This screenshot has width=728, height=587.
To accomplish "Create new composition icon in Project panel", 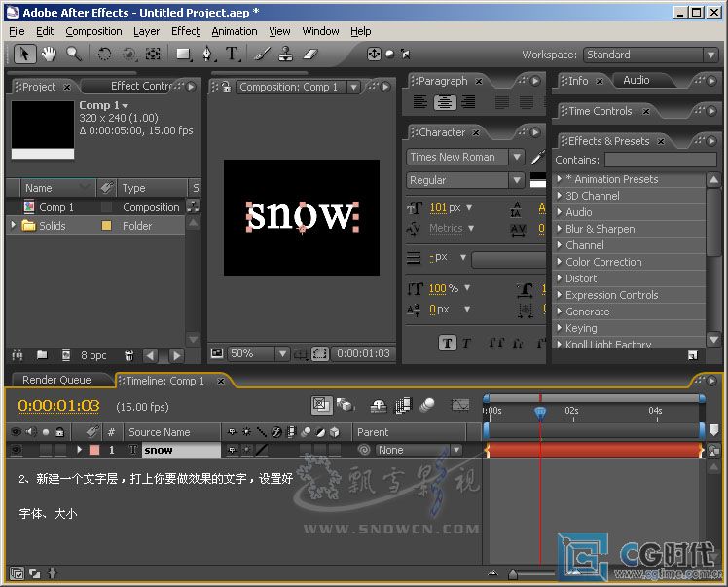I will (66, 355).
